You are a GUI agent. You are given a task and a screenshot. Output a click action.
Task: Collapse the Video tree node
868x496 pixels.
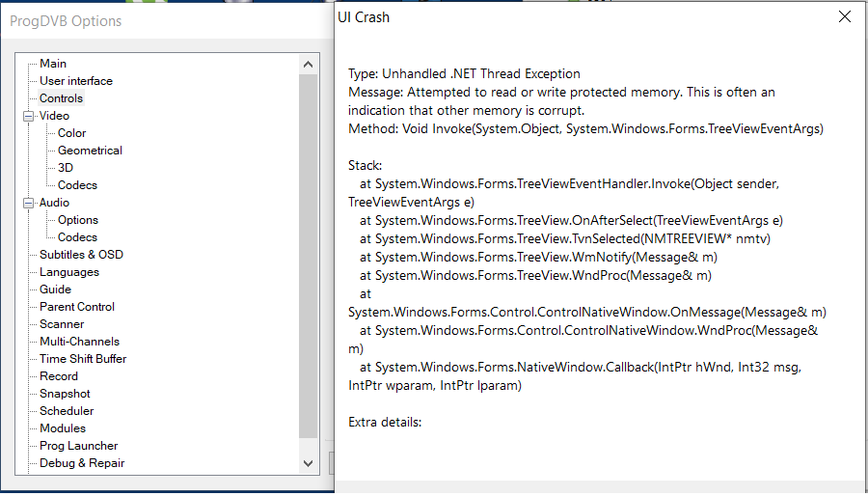[x=29, y=116]
